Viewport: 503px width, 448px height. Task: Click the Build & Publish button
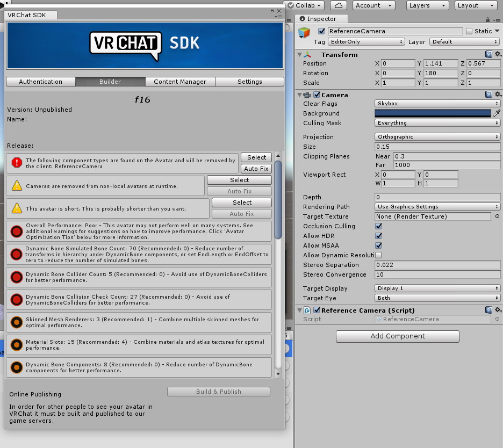[x=219, y=392]
